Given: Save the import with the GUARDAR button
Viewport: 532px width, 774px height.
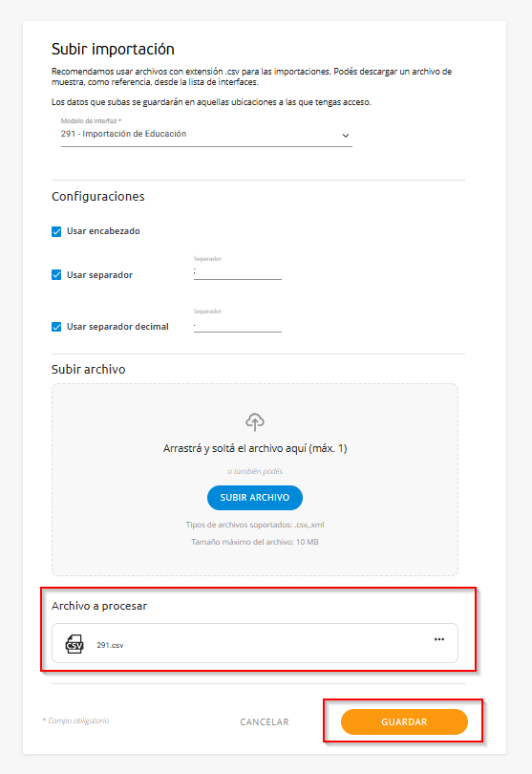Looking at the screenshot, I should [x=404, y=721].
